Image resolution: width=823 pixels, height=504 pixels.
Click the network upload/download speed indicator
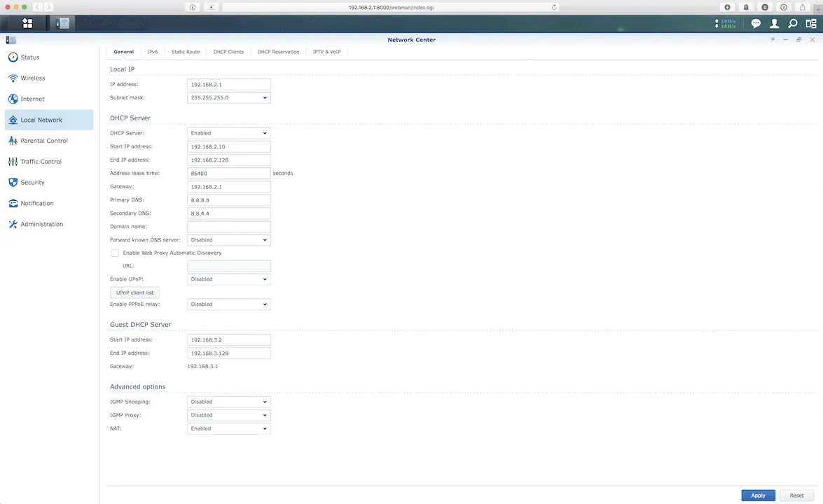tap(726, 24)
